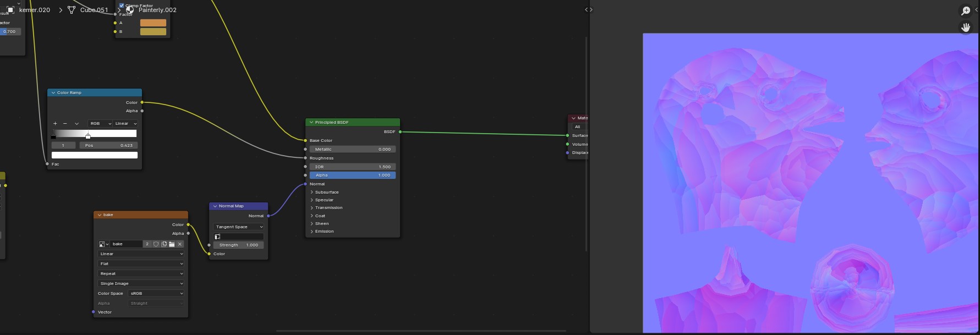
Task: Browse images in the bake node
Action: pos(103,244)
